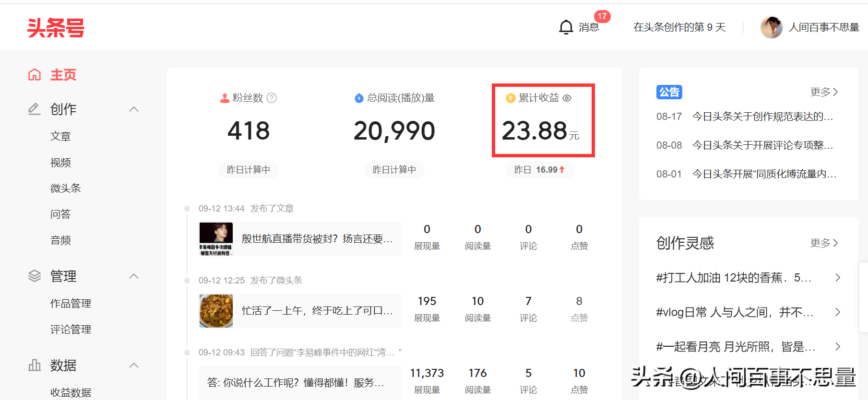The height and width of the screenshot is (400, 868).
Task: Click the 头条号 logo
Action: 56,28
